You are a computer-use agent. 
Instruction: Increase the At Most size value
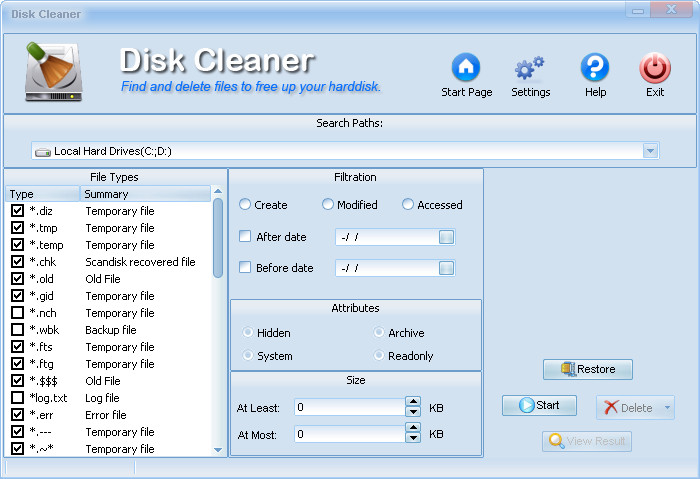[413, 428]
